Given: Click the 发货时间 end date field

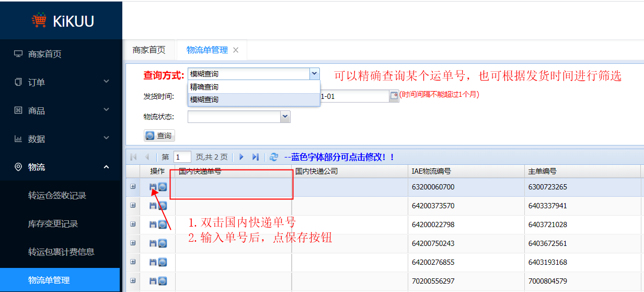Looking at the screenshot, I should coord(355,96).
